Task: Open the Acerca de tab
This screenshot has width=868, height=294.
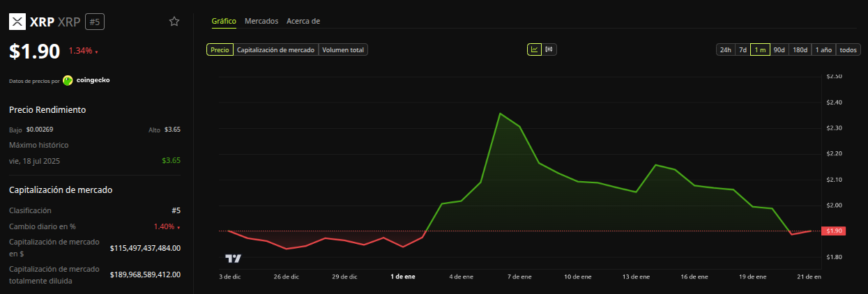Action: point(303,21)
